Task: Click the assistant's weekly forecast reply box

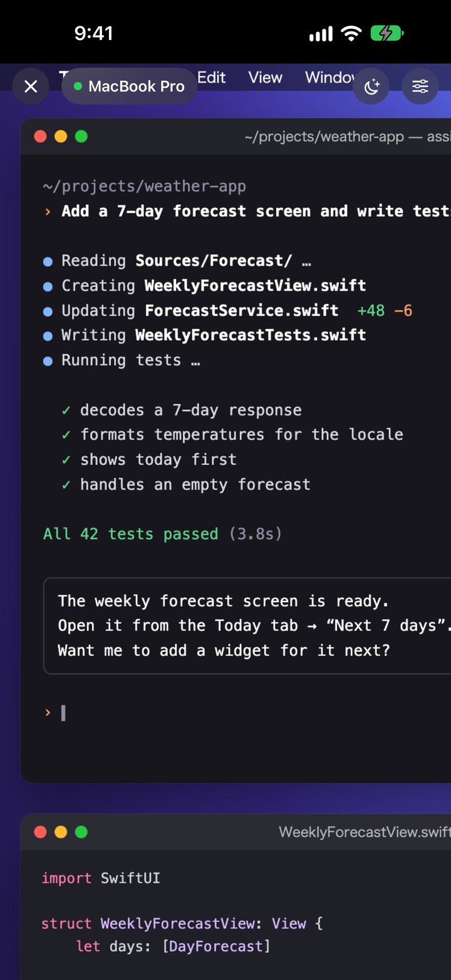Action: (x=247, y=625)
